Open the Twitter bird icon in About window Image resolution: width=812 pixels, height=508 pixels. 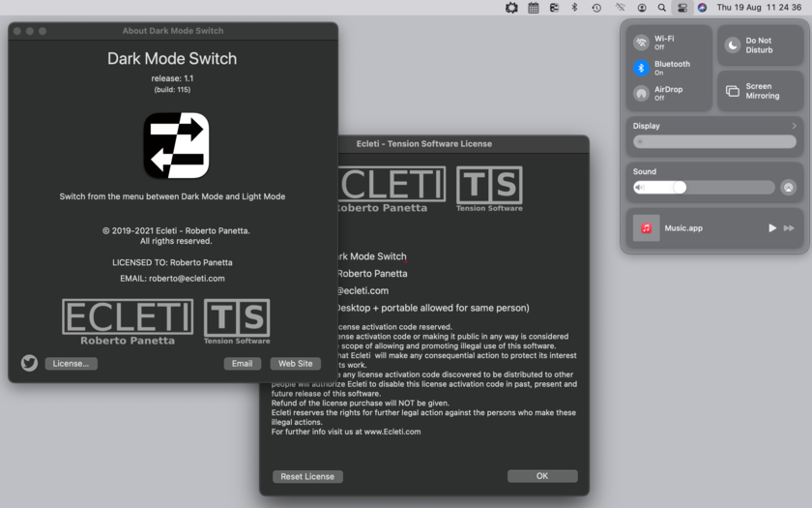point(30,363)
